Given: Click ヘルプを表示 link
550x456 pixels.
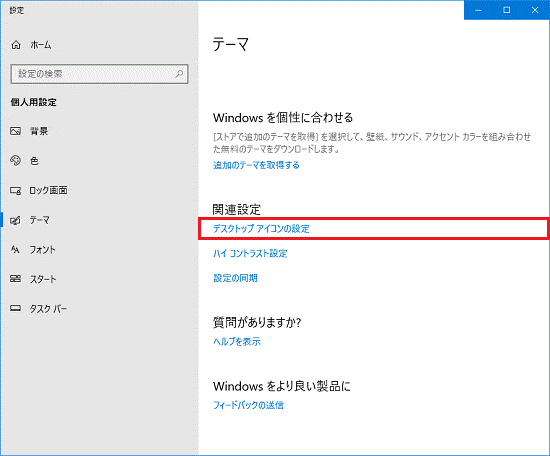Looking at the screenshot, I should [x=237, y=342].
